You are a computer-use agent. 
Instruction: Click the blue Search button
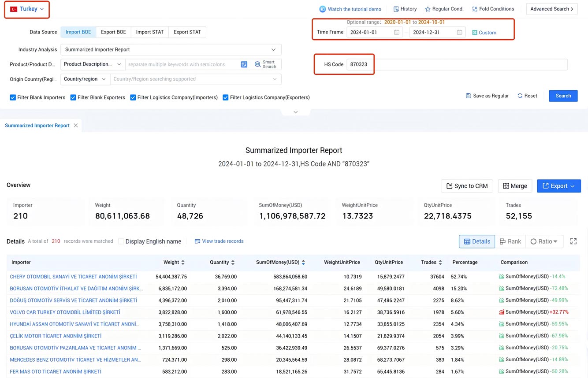coord(563,96)
